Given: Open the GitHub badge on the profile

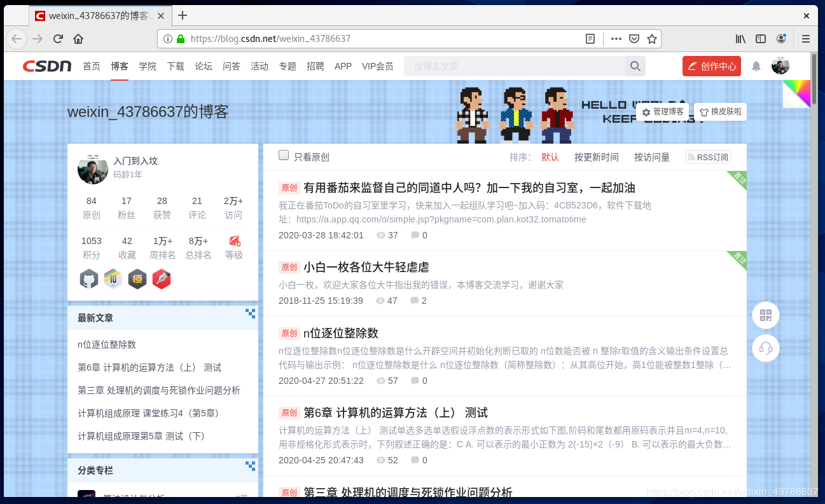Looking at the screenshot, I should (88, 278).
